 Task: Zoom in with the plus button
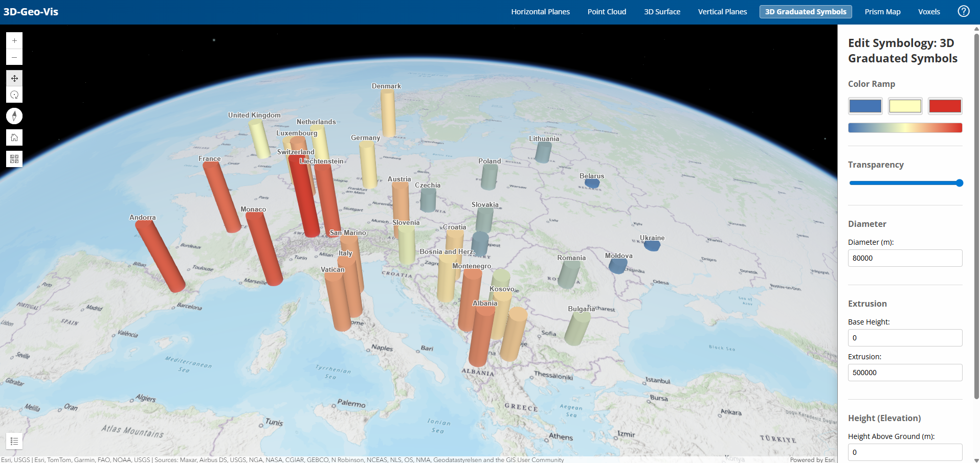[x=14, y=40]
